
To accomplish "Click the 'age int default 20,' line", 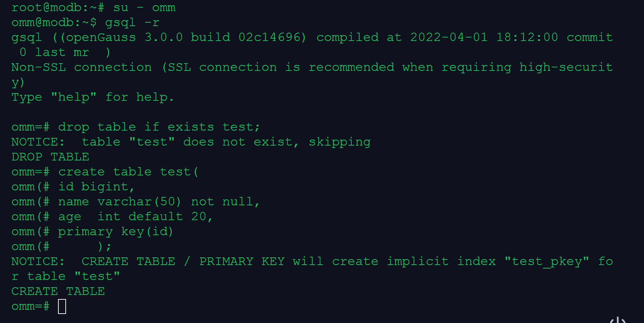I will coord(135,217).
